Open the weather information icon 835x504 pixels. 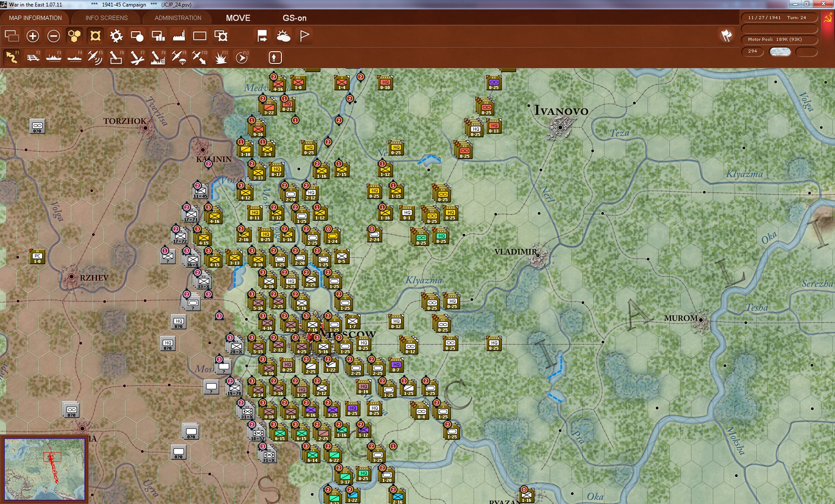283,36
